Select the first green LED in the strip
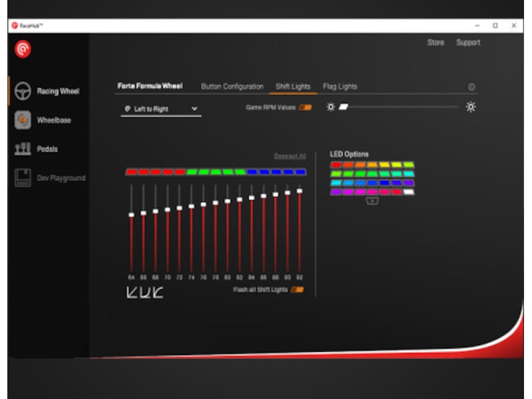The height and width of the screenshot is (399, 532). (x=192, y=172)
